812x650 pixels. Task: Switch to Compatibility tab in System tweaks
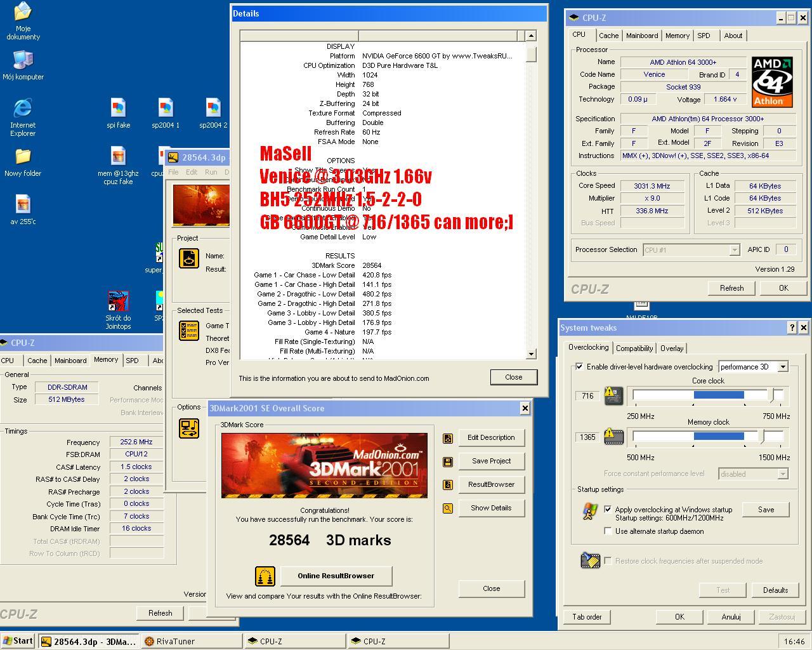pos(634,348)
